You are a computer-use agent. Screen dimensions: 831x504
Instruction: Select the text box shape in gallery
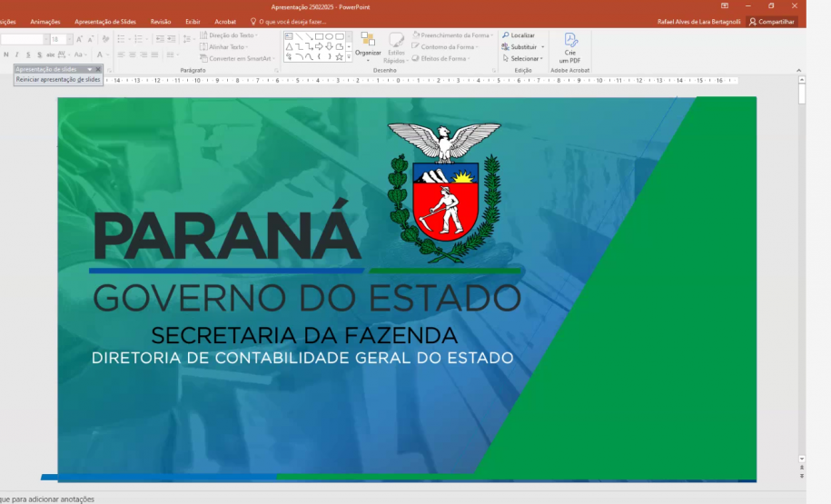pos(289,36)
